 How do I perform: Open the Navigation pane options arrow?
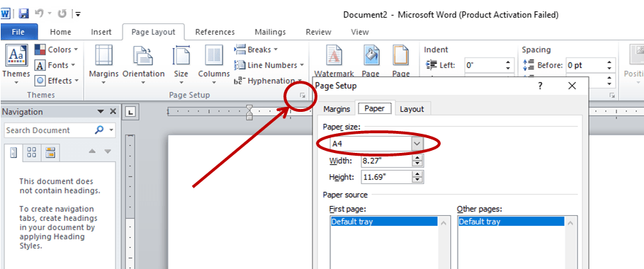pyautogui.click(x=100, y=112)
